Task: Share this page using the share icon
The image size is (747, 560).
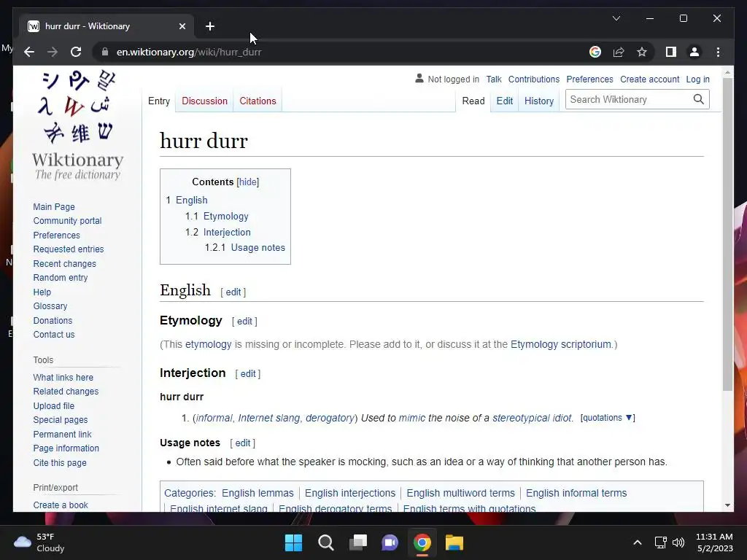Action: point(619,52)
